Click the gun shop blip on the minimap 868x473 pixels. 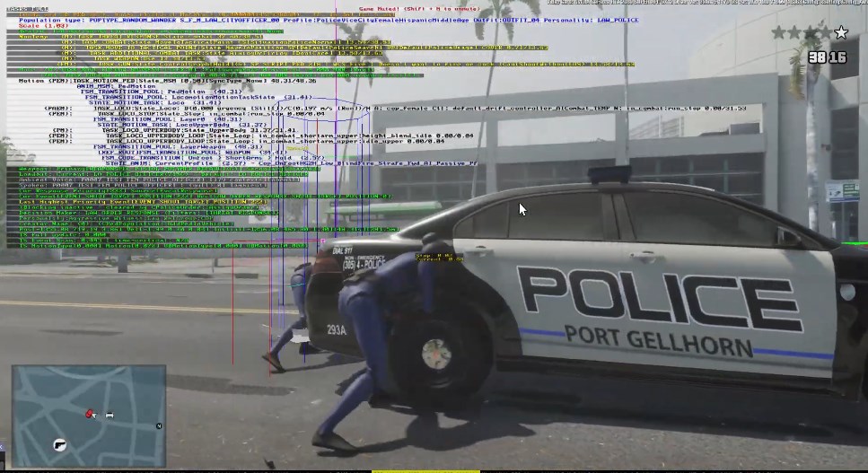click(x=60, y=445)
